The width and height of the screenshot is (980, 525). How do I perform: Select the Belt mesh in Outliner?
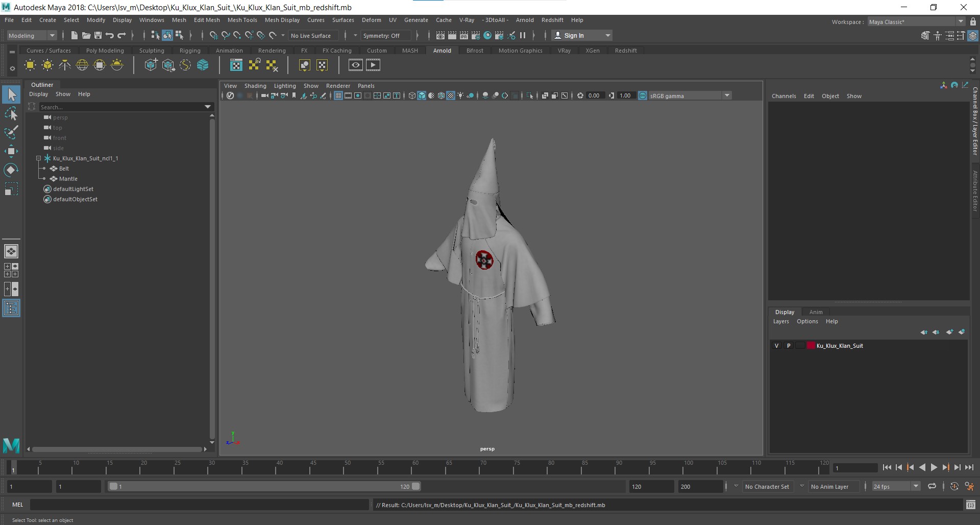(x=64, y=169)
